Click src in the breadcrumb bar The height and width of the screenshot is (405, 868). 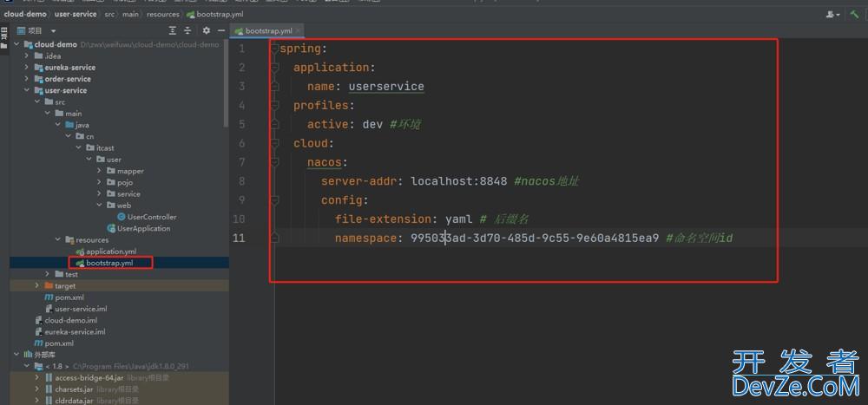pyautogui.click(x=109, y=15)
